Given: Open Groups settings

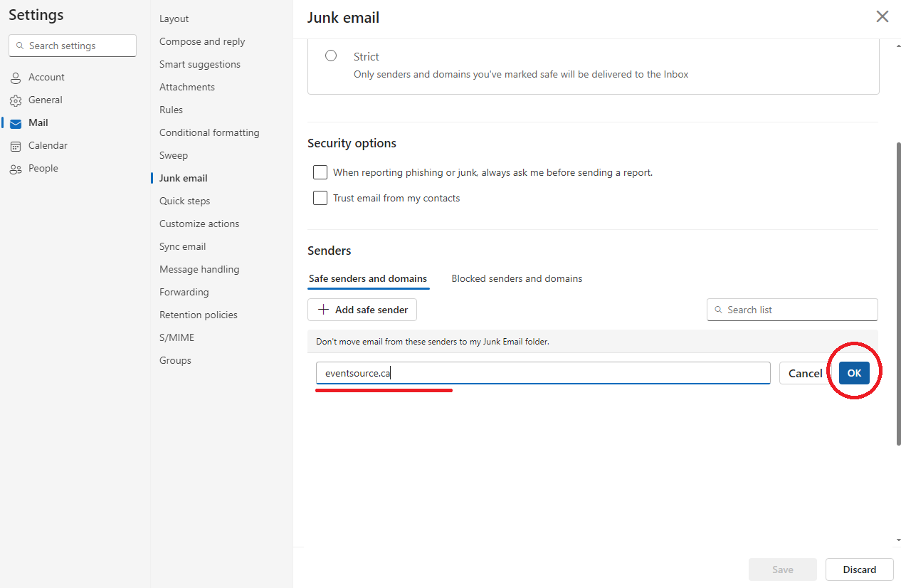Looking at the screenshot, I should [175, 360].
